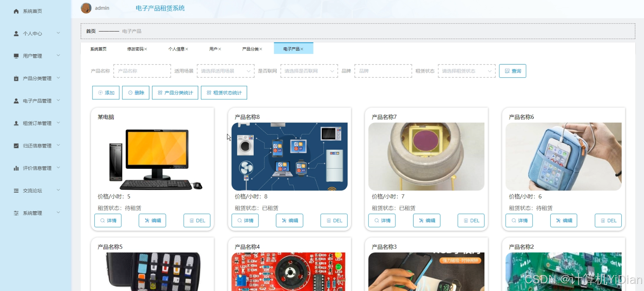
Task: Click DEL on the 某电脑 card
Action: coord(197,220)
